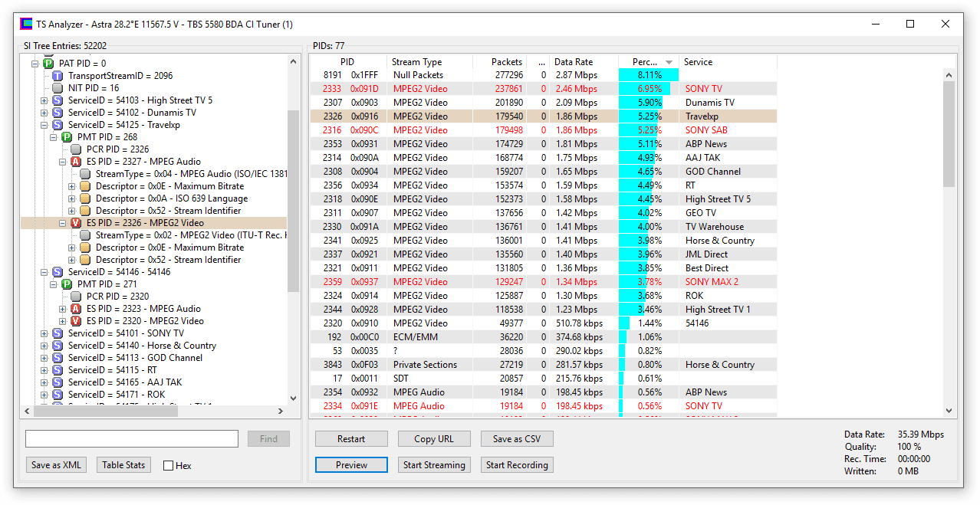Viewport: 980px width, 505px height.
Task: Sort by the PID column header
Action: click(348, 62)
